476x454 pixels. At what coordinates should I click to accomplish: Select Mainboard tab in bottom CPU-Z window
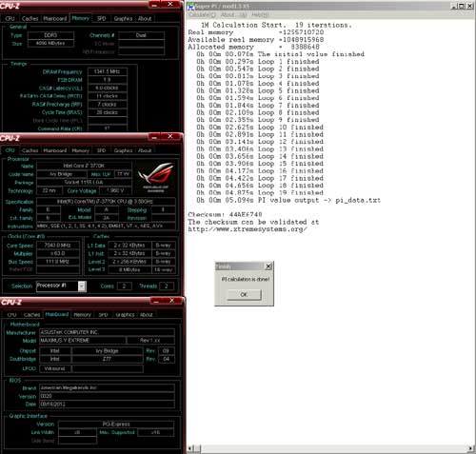point(57,314)
